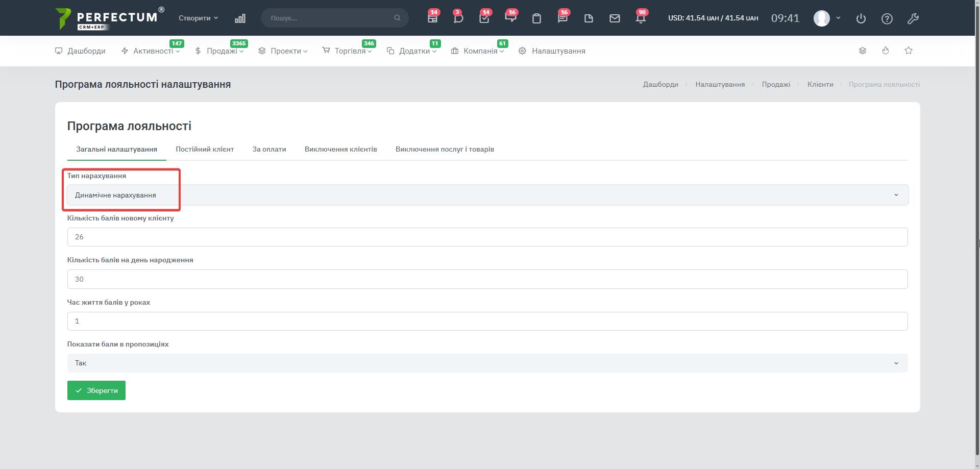Click the Кількість балів на день народження field
Viewport: 980px width, 469px height.
487,279
